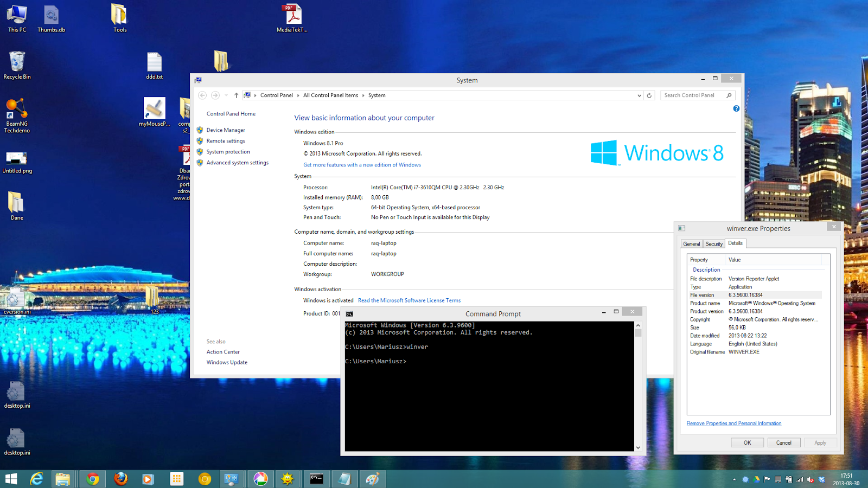Open the network signal icon in the tray
The width and height of the screenshot is (868, 488).
click(800, 480)
